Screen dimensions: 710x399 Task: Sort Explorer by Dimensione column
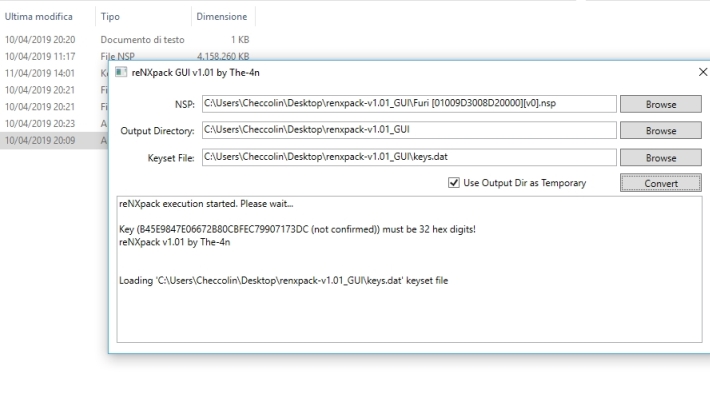coord(221,17)
